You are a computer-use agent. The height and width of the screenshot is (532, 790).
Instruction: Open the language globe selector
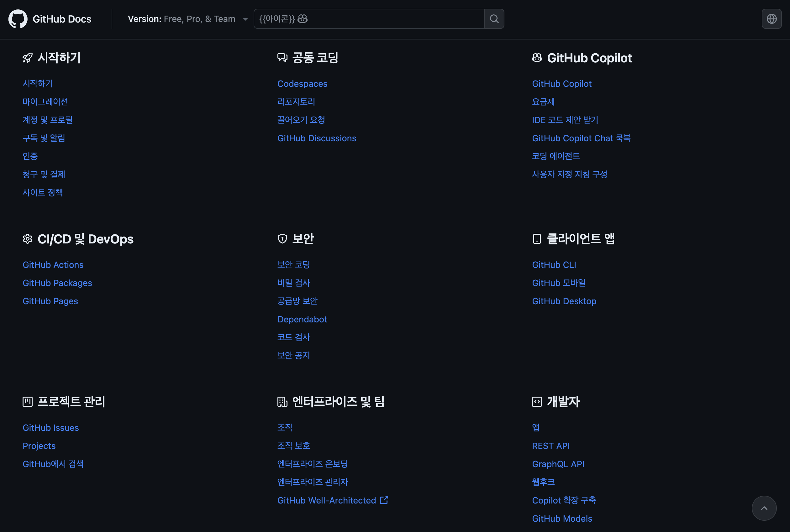click(771, 19)
